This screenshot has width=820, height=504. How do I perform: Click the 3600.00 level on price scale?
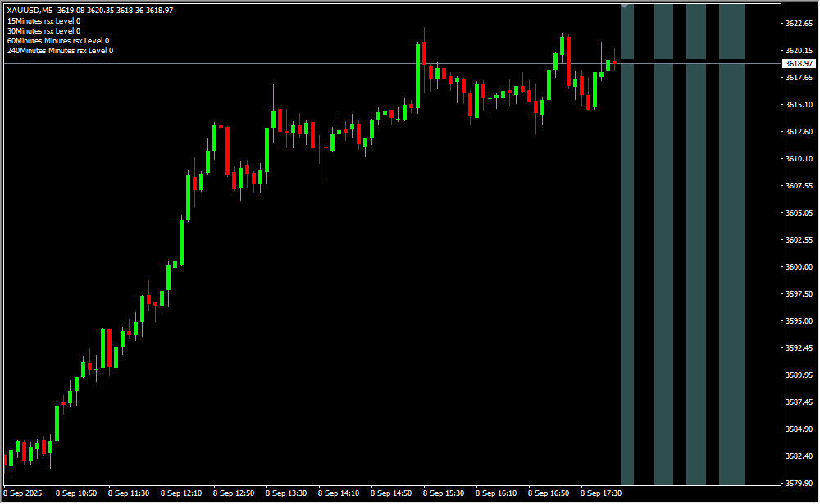[x=798, y=267]
